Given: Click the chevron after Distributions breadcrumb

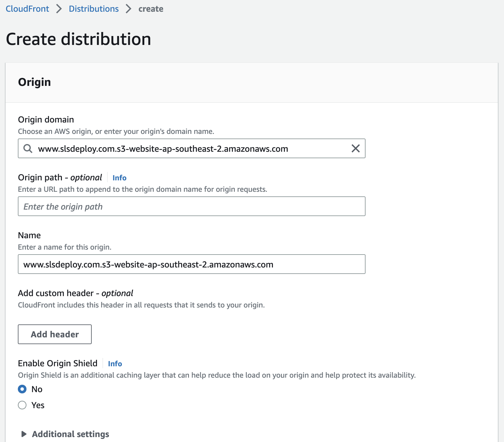Looking at the screenshot, I should [x=129, y=9].
